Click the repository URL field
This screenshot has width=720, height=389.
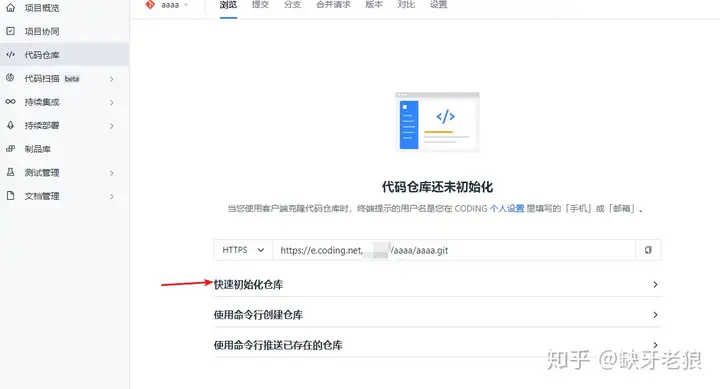pos(454,250)
